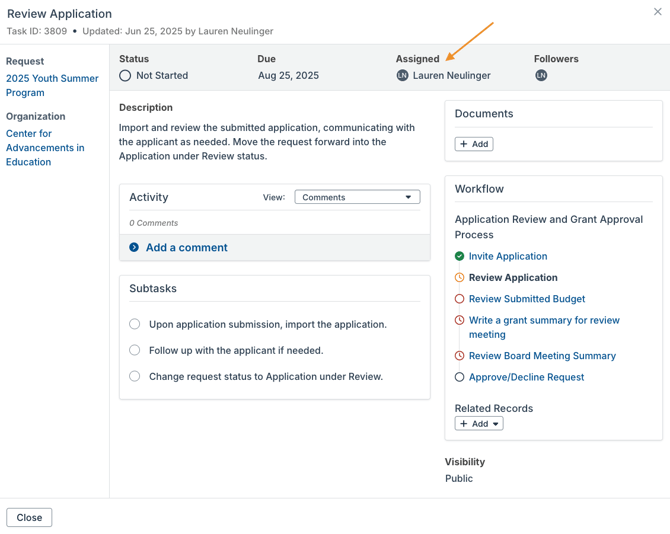This screenshot has width=670, height=534.
Task: Click the blue arrow icon beside Add a comment
Action: [134, 248]
